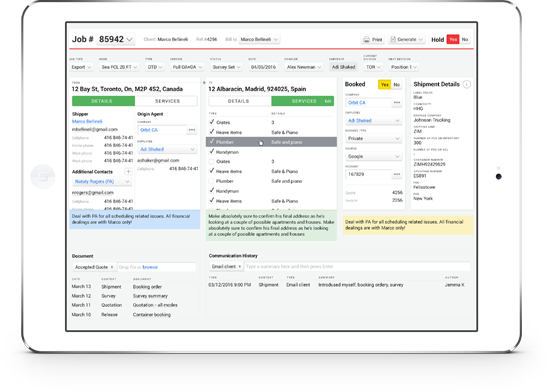Expand the Generate dropdown arrow

[x=420, y=39]
